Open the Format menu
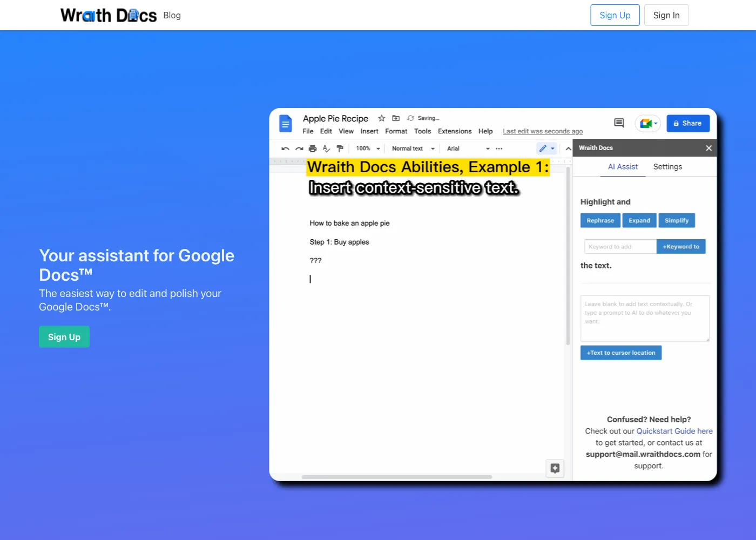The width and height of the screenshot is (756, 540). [396, 131]
